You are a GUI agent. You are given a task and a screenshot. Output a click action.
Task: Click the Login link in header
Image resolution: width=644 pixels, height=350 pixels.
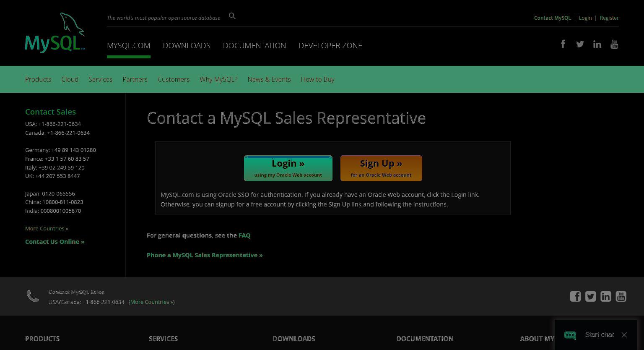pos(585,18)
